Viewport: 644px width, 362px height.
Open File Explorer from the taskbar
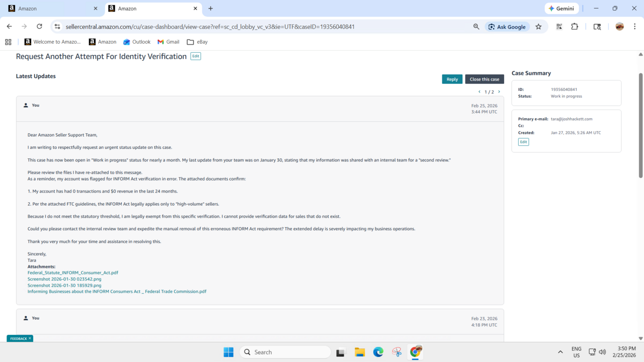point(360,352)
